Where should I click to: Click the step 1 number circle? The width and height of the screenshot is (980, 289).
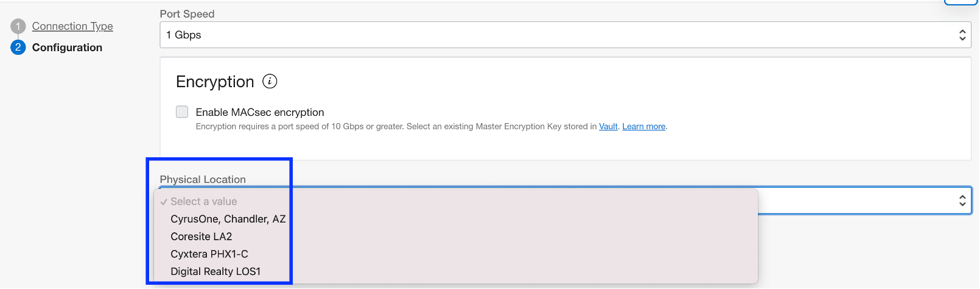pyautogui.click(x=18, y=26)
